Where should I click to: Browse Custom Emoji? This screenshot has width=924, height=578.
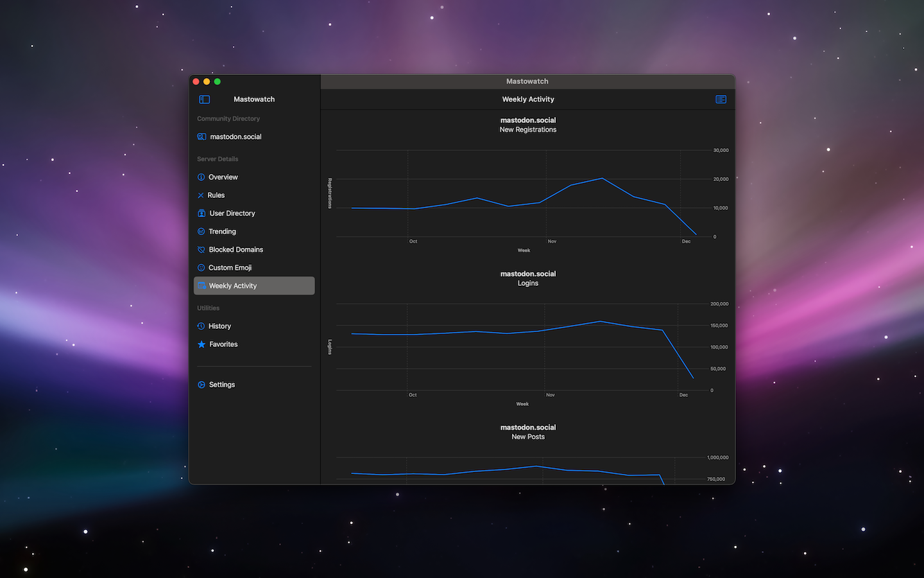pos(254,268)
